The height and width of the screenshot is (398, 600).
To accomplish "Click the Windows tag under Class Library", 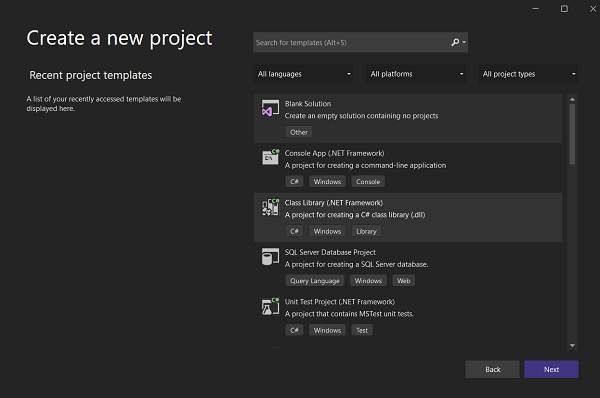I will [x=327, y=231].
